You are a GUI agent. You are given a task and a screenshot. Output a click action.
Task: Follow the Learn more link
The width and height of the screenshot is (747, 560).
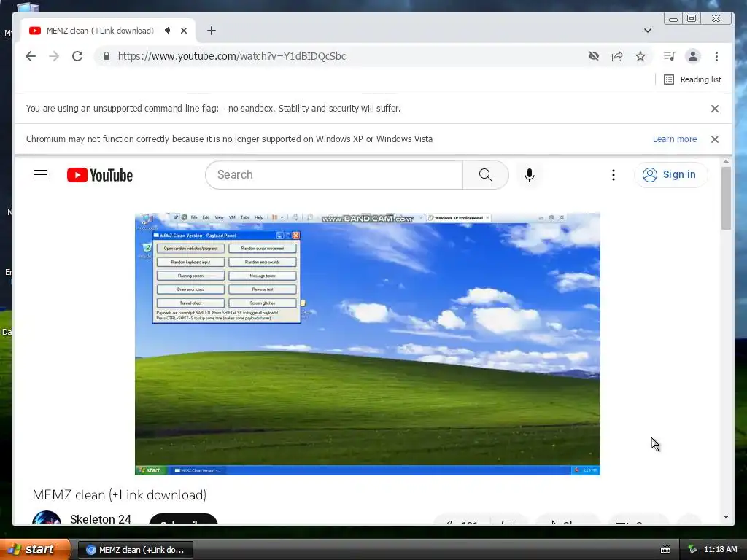click(675, 139)
